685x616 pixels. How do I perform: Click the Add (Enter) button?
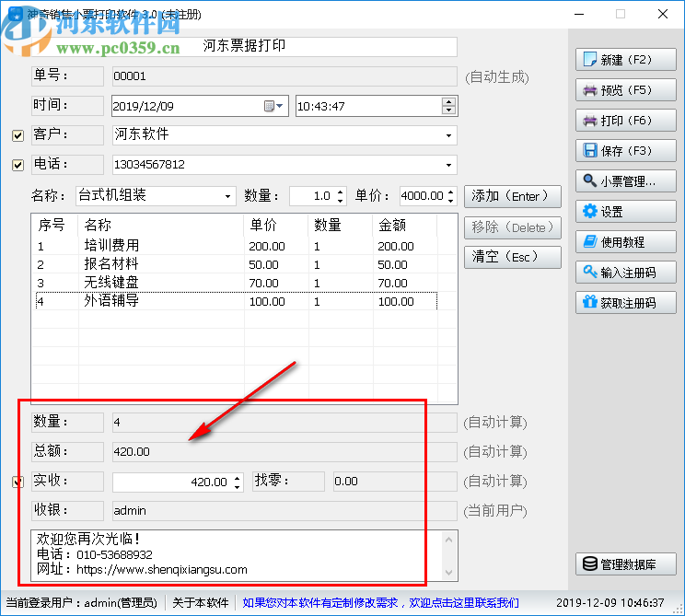[513, 196]
